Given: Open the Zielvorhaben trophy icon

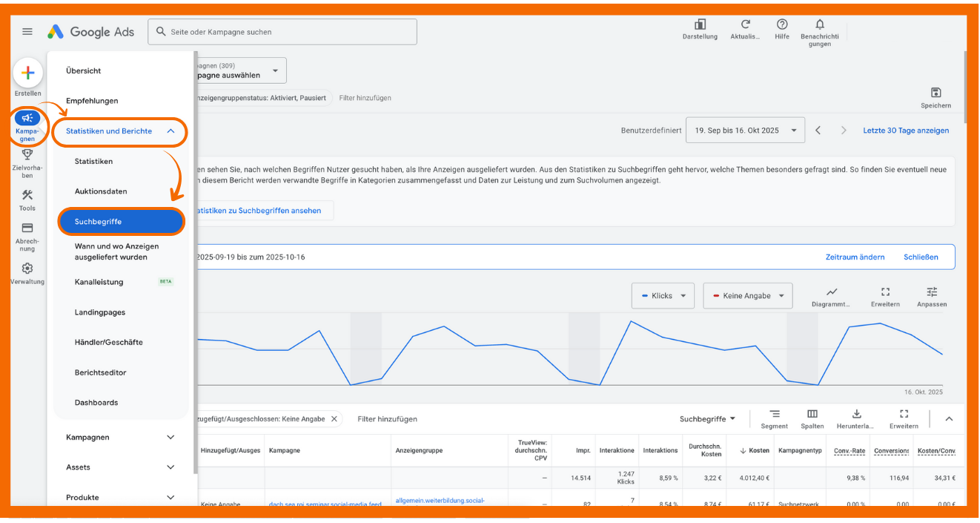Looking at the screenshot, I should (x=27, y=155).
